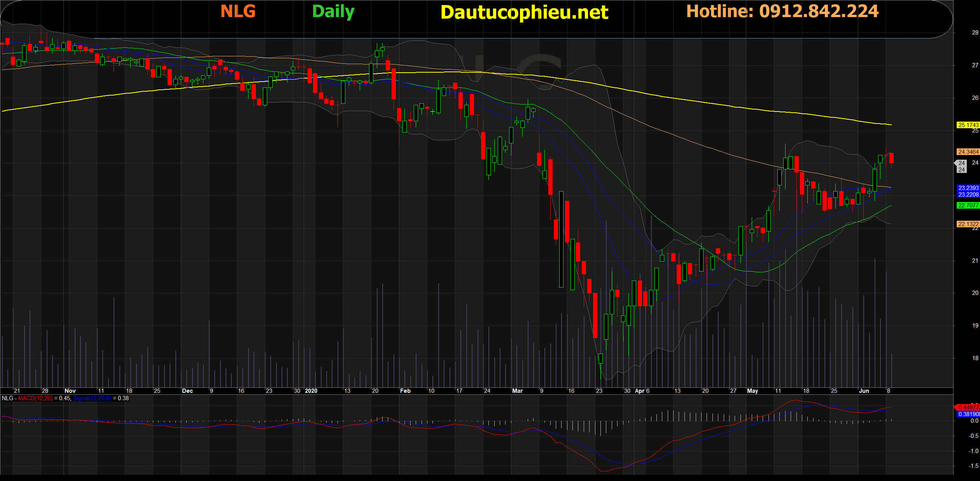Click the red 0.4497 MACD value tag

(968, 408)
